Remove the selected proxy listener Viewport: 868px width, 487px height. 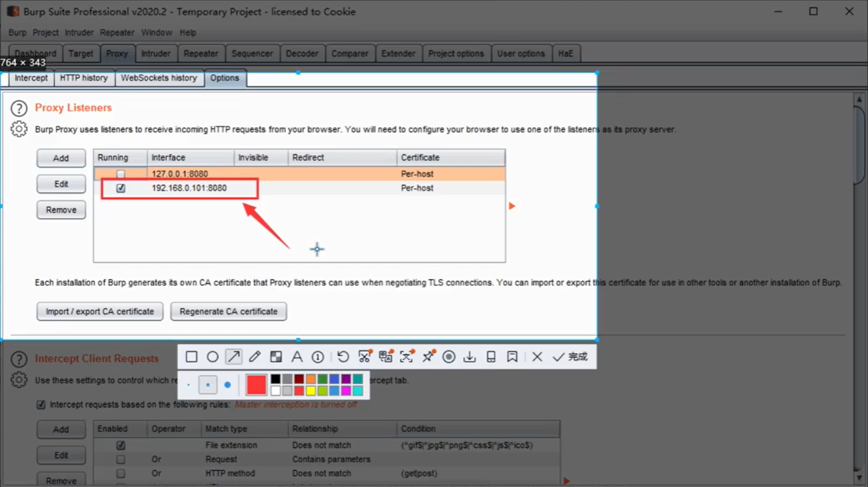(61, 210)
